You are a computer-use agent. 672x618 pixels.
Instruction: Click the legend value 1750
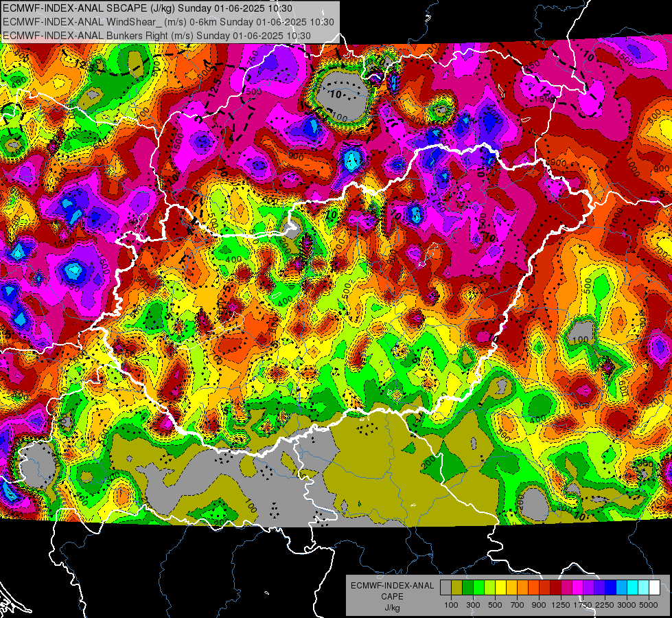(583, 605)
